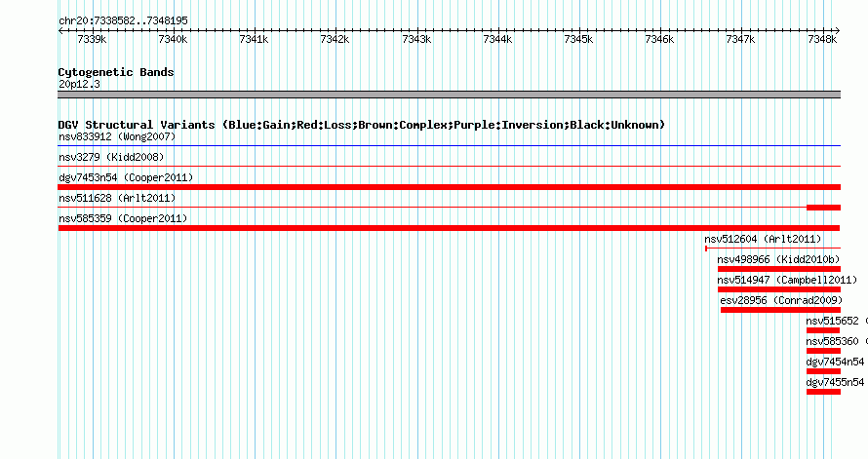Open variant nsv515652 label
The height and width of the screenshot is (459, 868).
click(x=832, y=321)
